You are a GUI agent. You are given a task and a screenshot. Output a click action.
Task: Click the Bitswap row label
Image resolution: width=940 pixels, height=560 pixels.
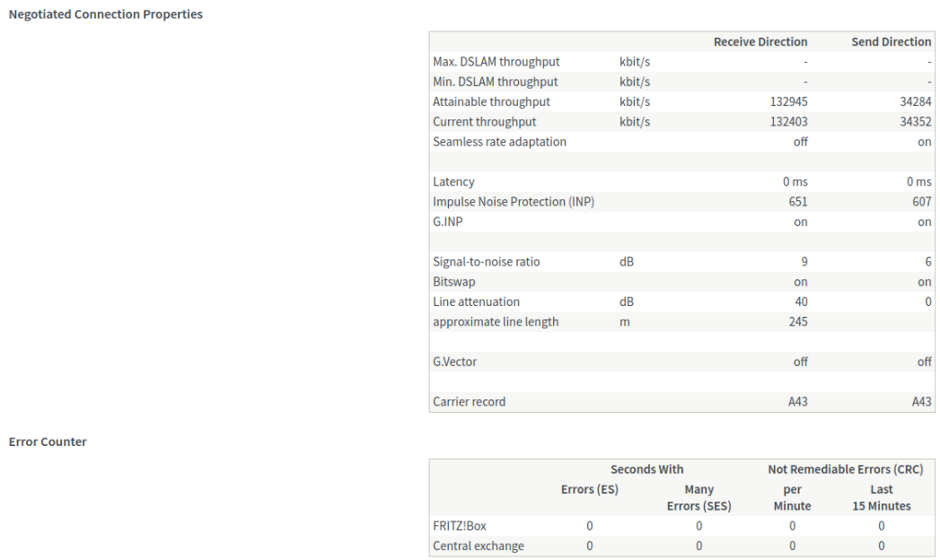pyautogui.click(x=454, y=282)
